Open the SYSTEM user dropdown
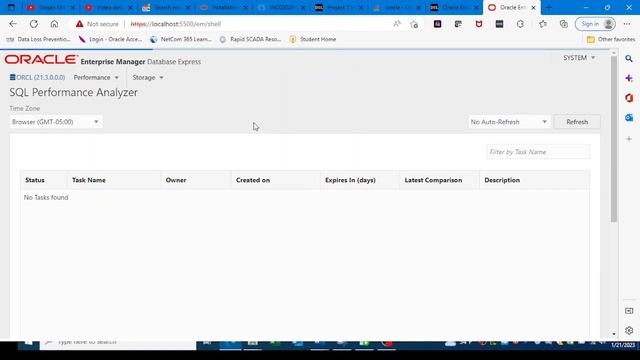Viewport: 640px width, 360px height. (579, 58)
